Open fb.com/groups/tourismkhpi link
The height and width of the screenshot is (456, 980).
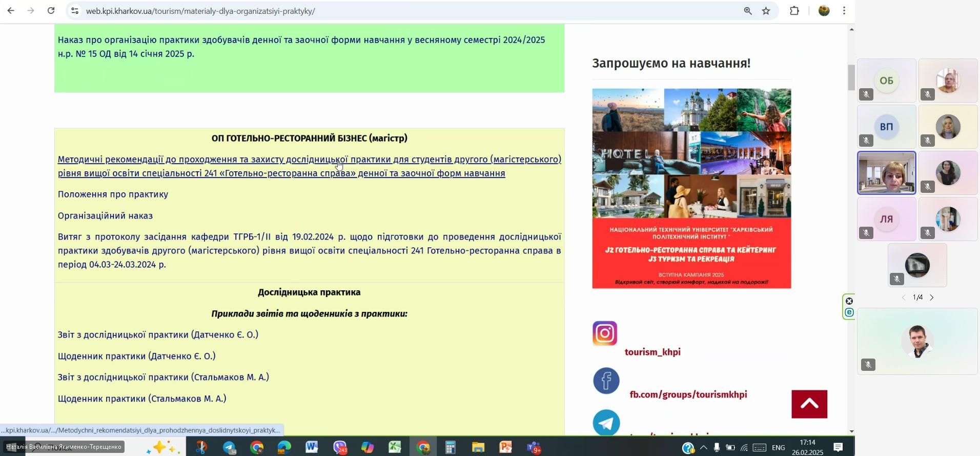pos(688,394)
